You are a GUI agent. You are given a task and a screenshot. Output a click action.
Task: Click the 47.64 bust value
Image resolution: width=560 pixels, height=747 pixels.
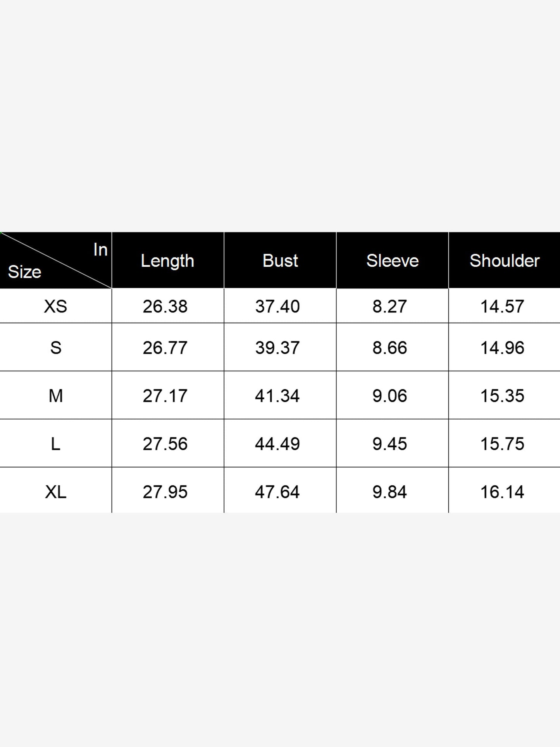click(x=277, y=492)
